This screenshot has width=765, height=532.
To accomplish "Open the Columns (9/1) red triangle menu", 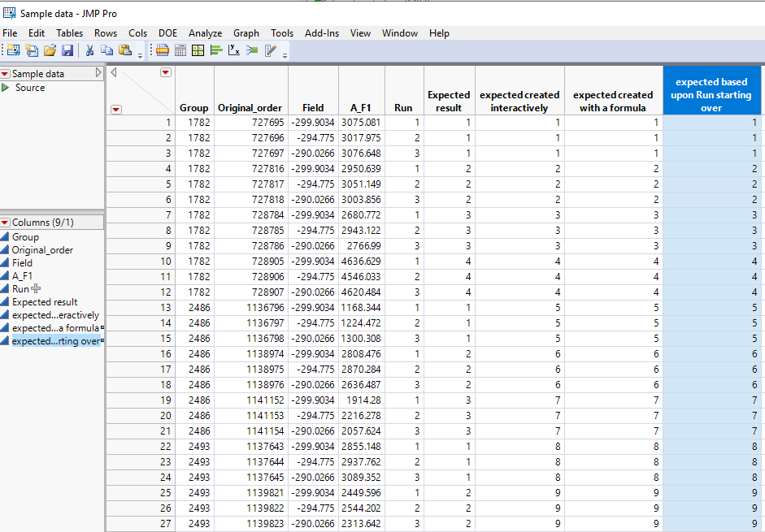I will tap(5, 223).
